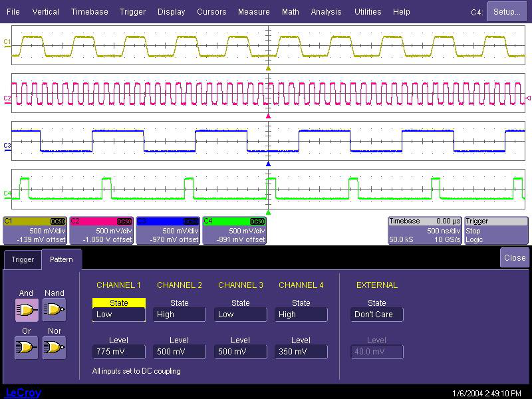532x399 pixels.
Task: Select the Nand logic gate icon
Action: coord(54,309)
